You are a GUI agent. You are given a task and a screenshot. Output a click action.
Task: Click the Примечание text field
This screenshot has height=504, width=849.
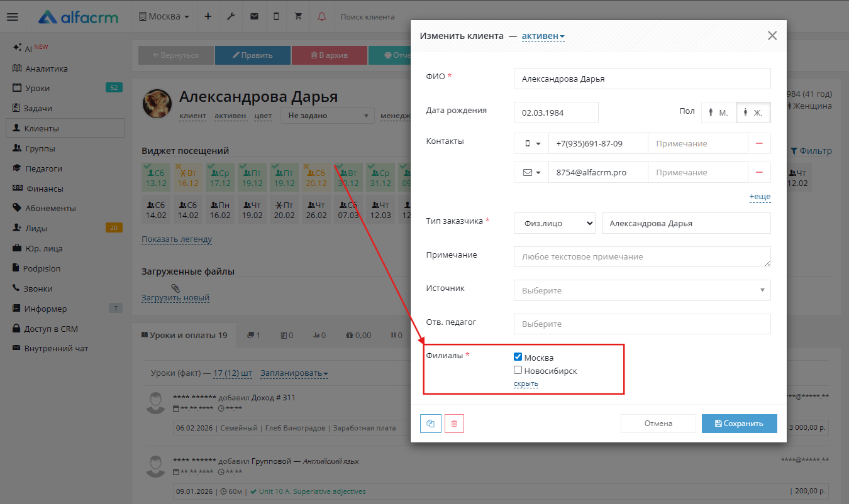pyautogui.click(x=641, y=256)
